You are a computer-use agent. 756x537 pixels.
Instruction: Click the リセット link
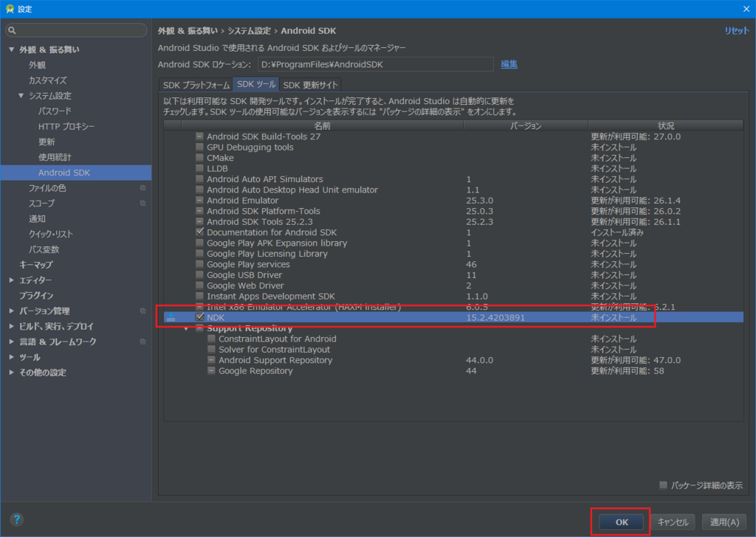737,30
